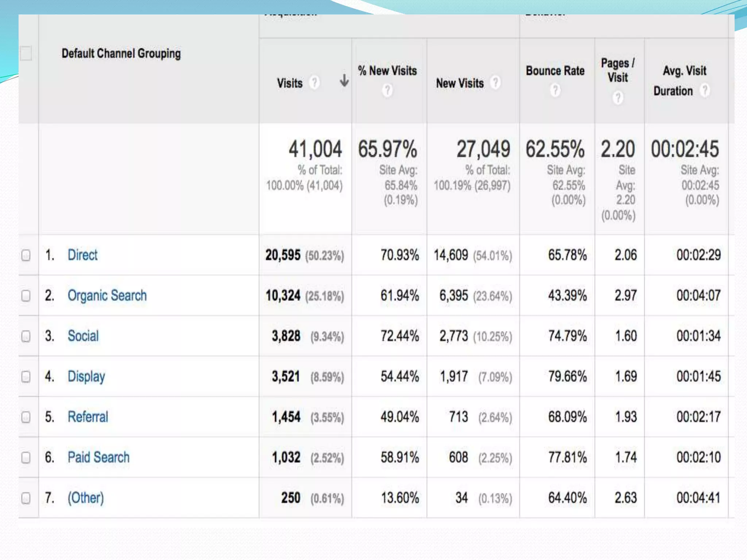
Task: Click the help icon beside Visits header
Action: (314, 82)
